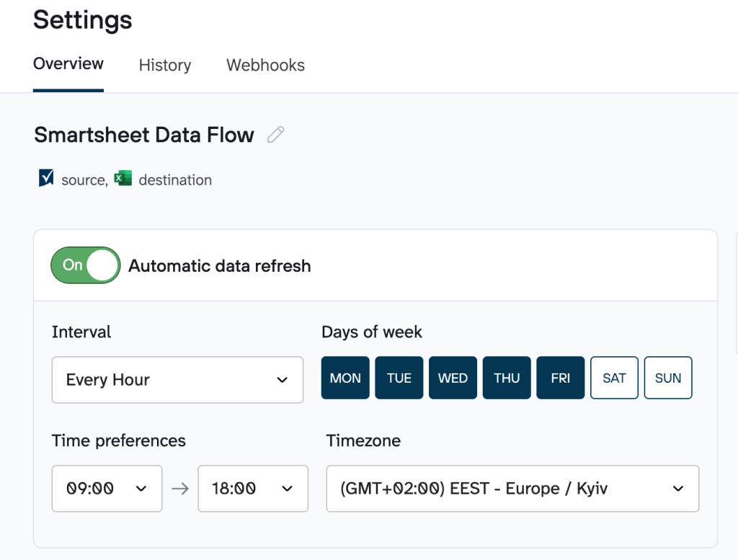Deselect the TUE day button
The image size is (738, 560).
pyautogui.click(x=399, y=377)
